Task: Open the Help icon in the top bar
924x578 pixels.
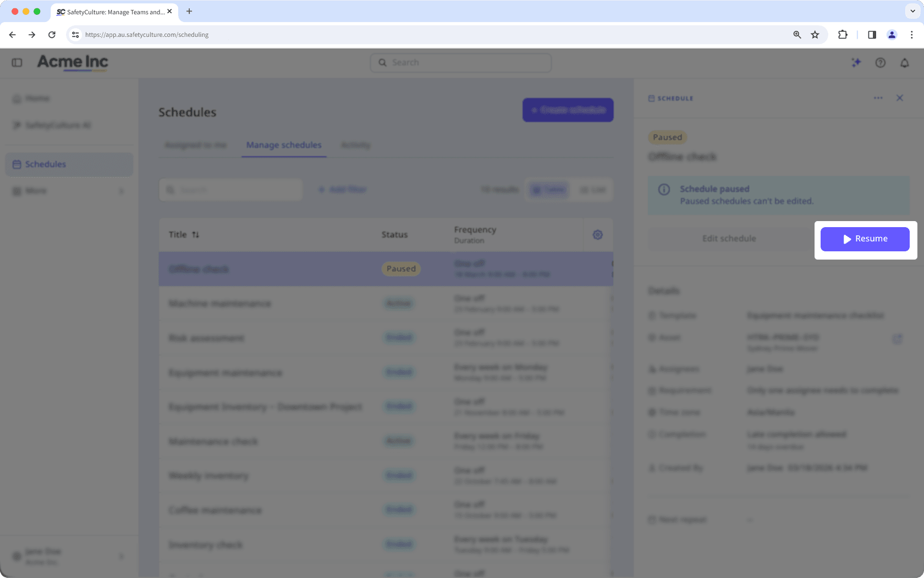Action: [x=881, y=63]
